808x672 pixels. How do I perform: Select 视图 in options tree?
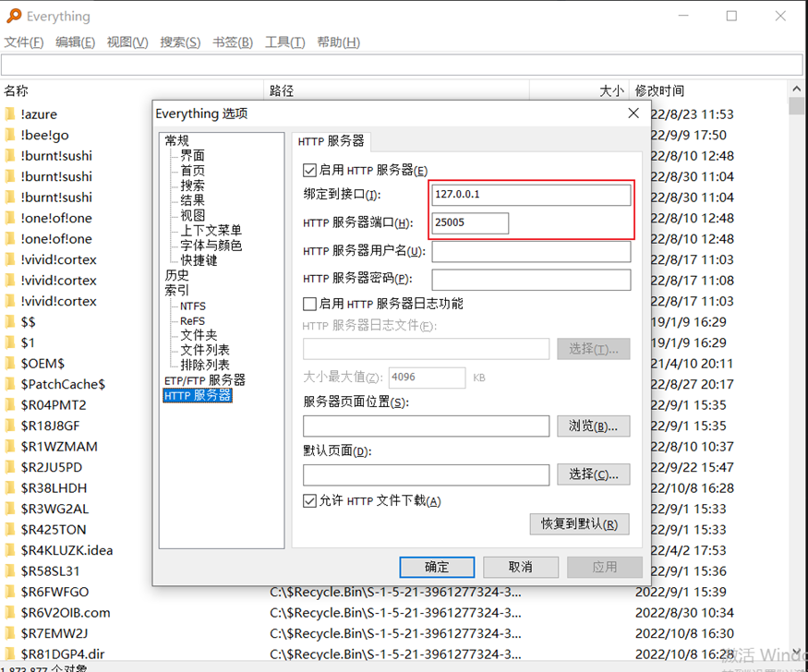pos(192,215)
